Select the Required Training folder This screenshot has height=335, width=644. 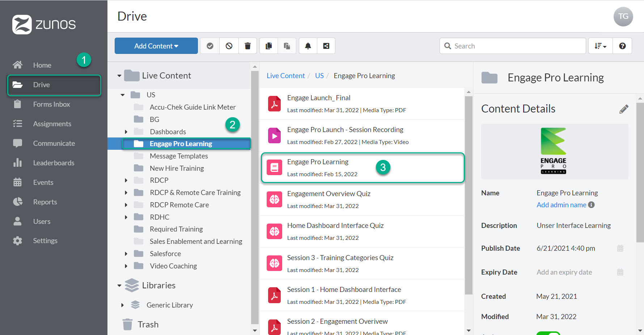(x=176, y=229)
